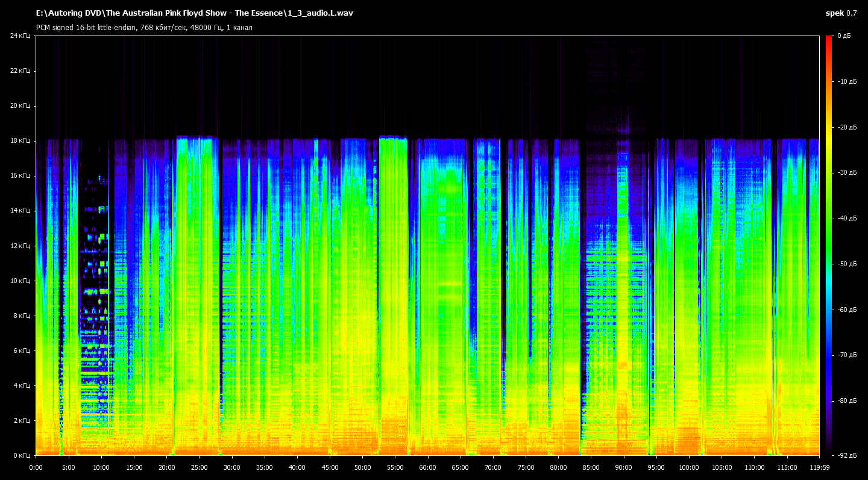Click the 0 дБ scale label
Screen dimensions: 868x480
[x=844, y=36]
